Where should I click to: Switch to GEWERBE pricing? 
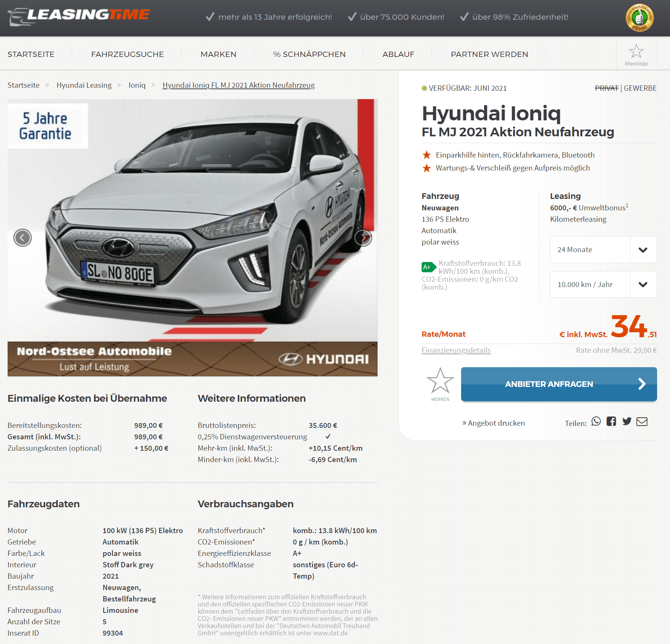640,88
